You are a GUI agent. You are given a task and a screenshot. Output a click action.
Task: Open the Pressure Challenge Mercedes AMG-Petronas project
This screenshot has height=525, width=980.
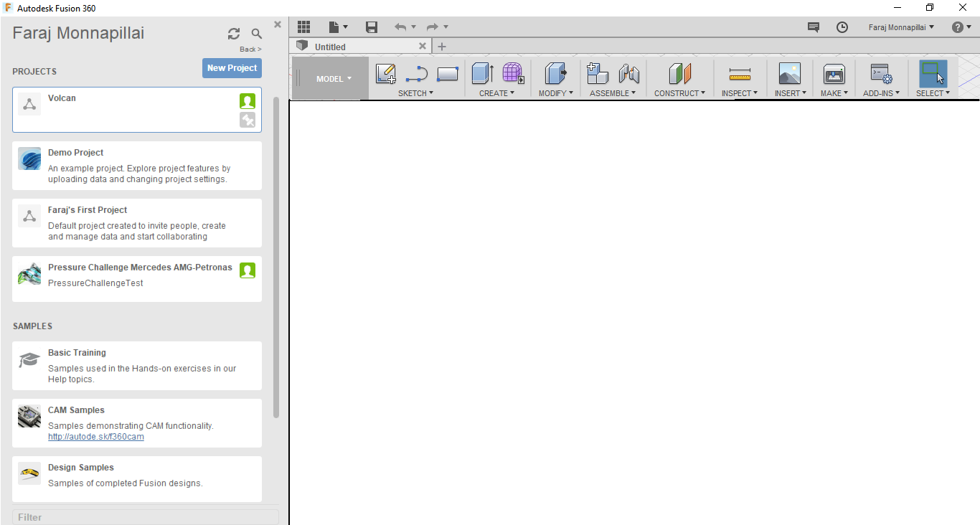click(137, 279)
